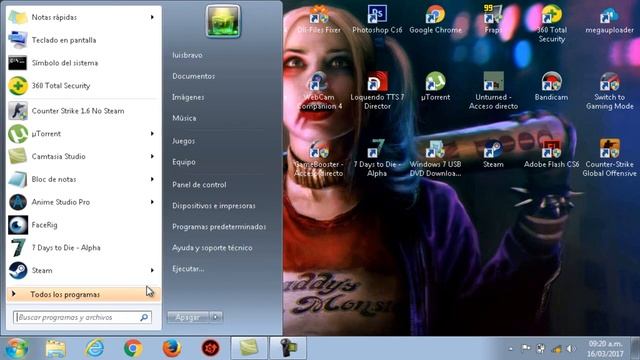The image size is (640, 360).
Task: Open WebCam Companion 4 desktop shortcut
Action: pyautogui.click(x=319, y=91)
